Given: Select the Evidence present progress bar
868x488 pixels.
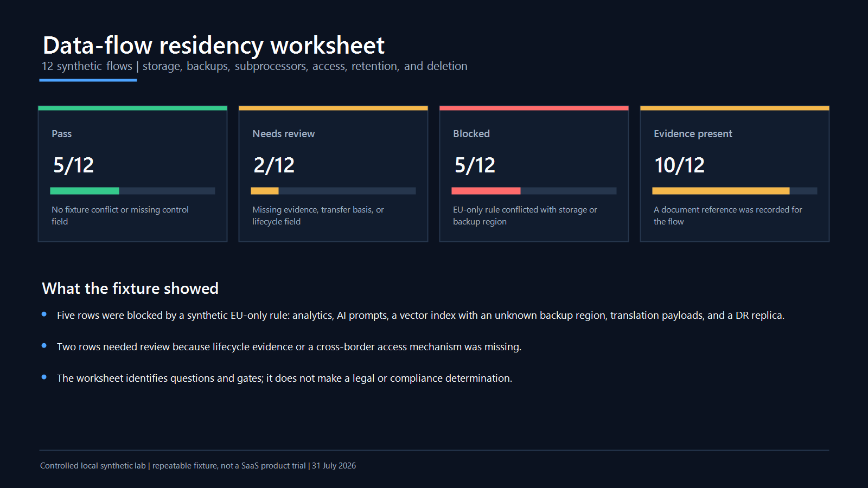Looking at the screenshot, I should 735,191.
